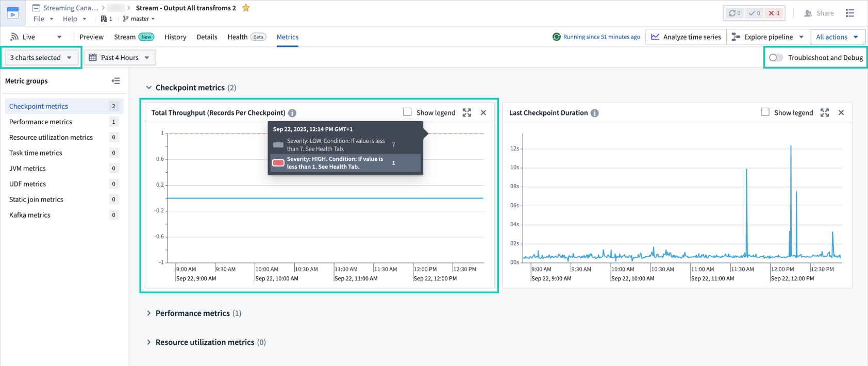Enable the Troubleshoot and Debug toggle

click(776, 58)
